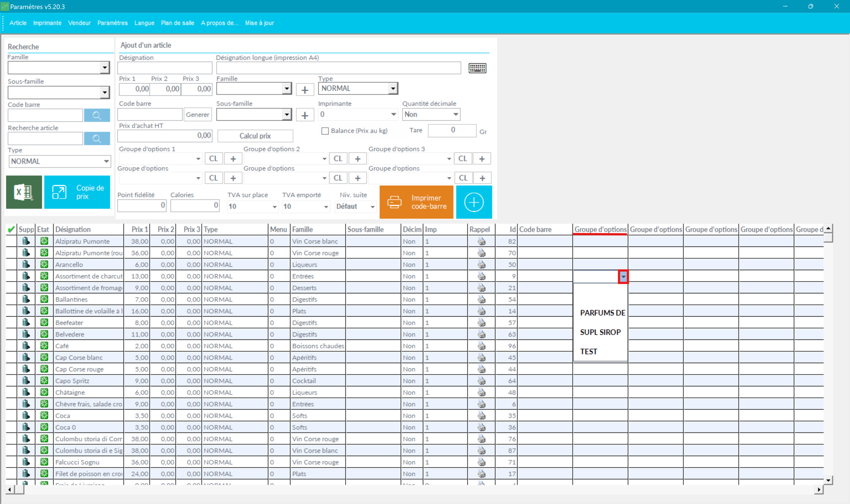
Task: Delete the Alzipratu Pumonte row with trash icon
Action: (26, 241)
